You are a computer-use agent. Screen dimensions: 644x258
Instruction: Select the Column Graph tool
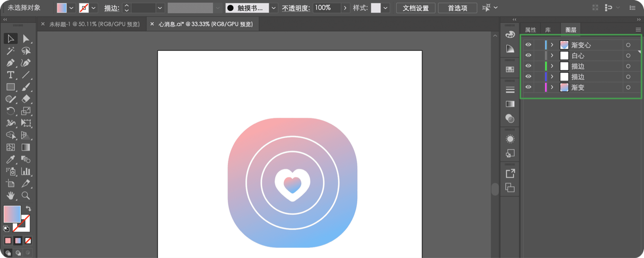tap(26, 171)
